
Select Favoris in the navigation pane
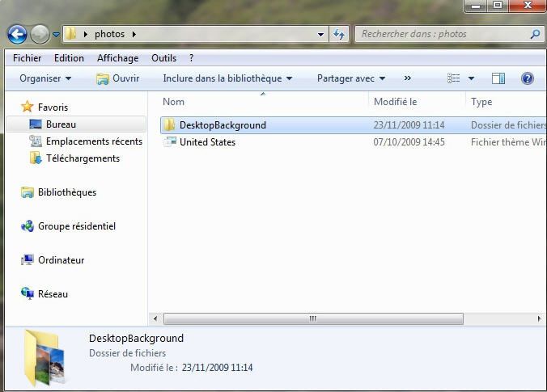pyautogui.click(x=53, y=107)
